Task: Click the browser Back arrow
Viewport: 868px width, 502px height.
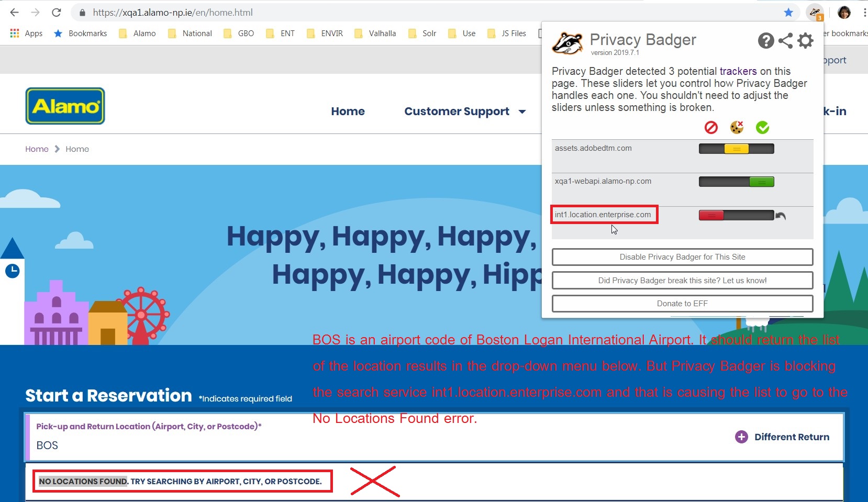Action: point(14,12)
